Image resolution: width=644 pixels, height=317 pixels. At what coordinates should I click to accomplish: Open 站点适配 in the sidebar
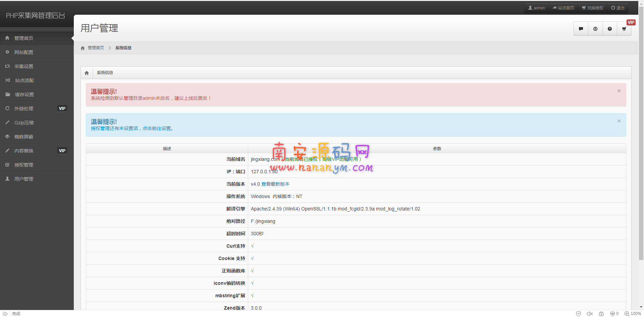point(37,80)
